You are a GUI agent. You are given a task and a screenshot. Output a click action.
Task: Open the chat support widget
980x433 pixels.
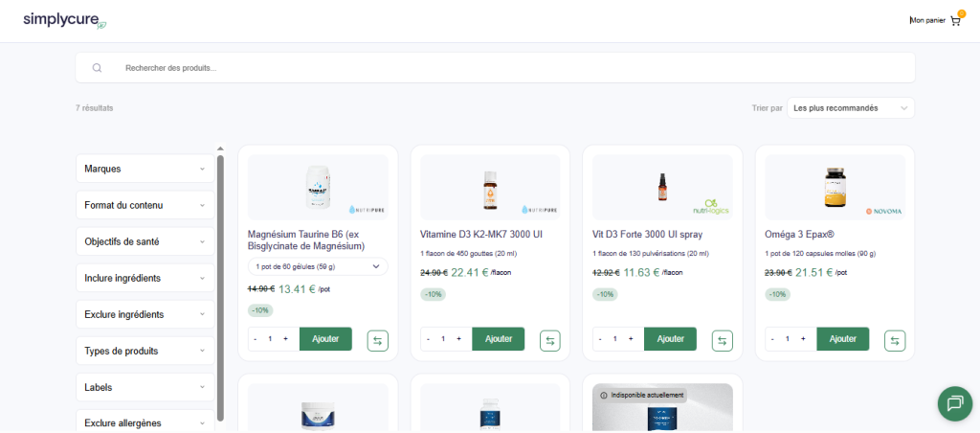pyautogui.click(x=954, y=403)
